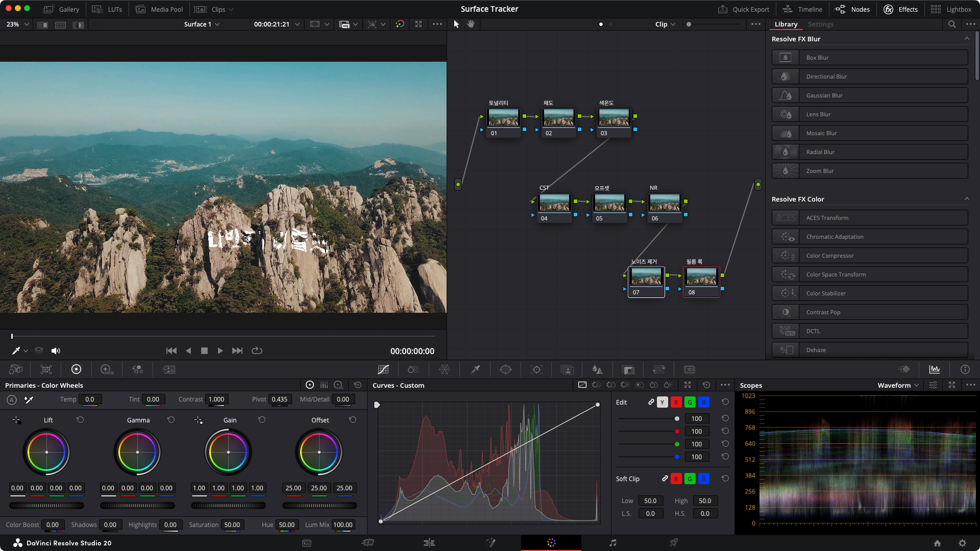
Task: Select node 05 thumbnail in the graph
Action: [609, 203]
